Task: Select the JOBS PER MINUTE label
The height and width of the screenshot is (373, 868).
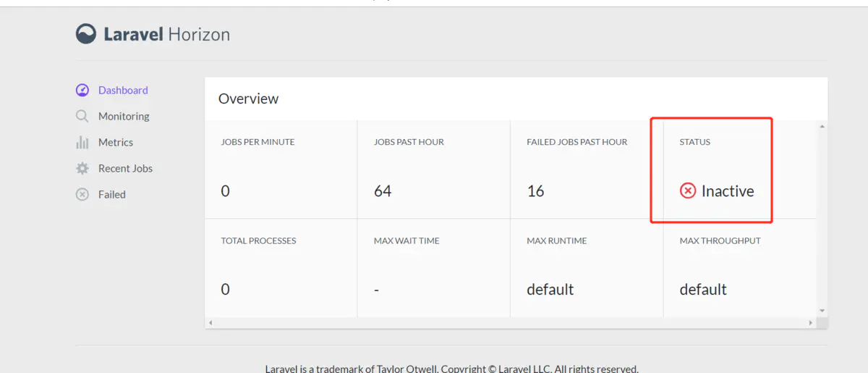Action: [x=258, y=142]
